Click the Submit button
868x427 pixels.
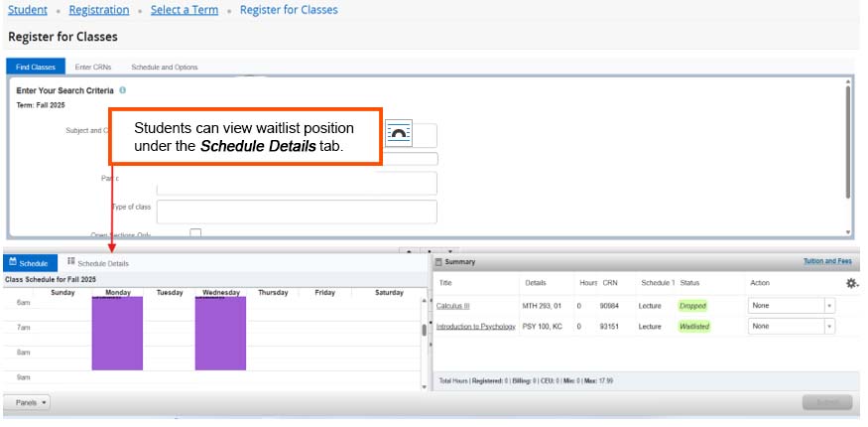pyautogui.click(x=826, y=402)
